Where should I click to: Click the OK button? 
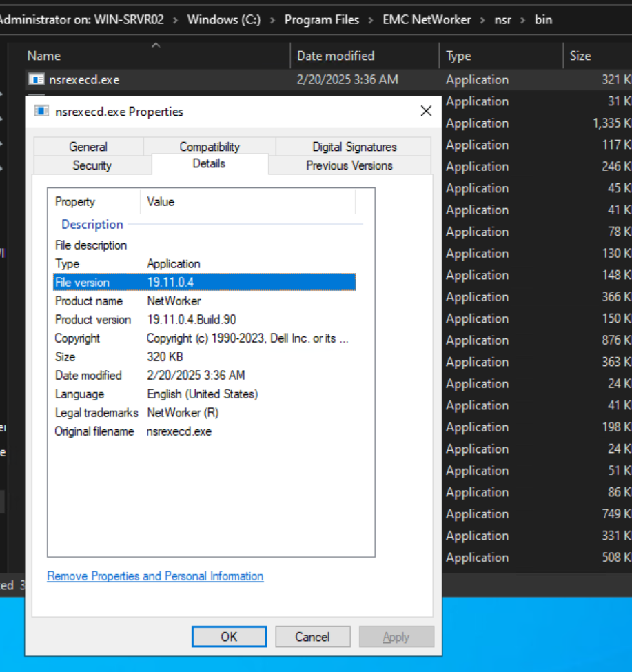pos(228,636)
